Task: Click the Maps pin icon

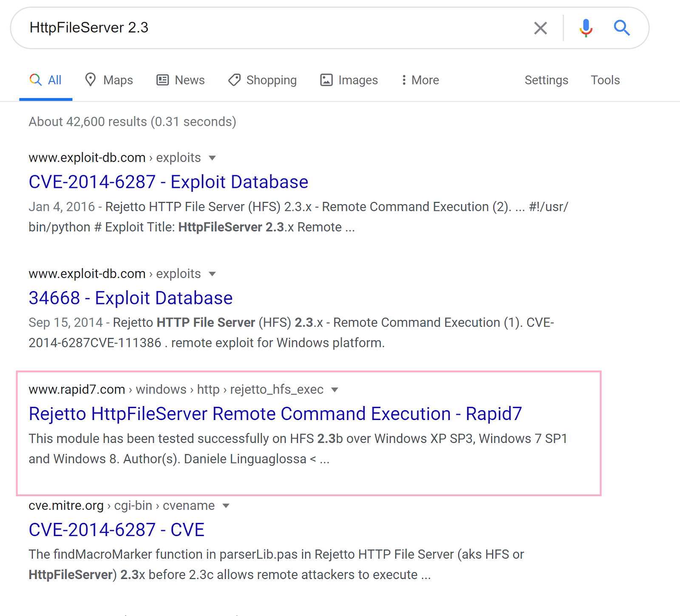Action: 90,79
